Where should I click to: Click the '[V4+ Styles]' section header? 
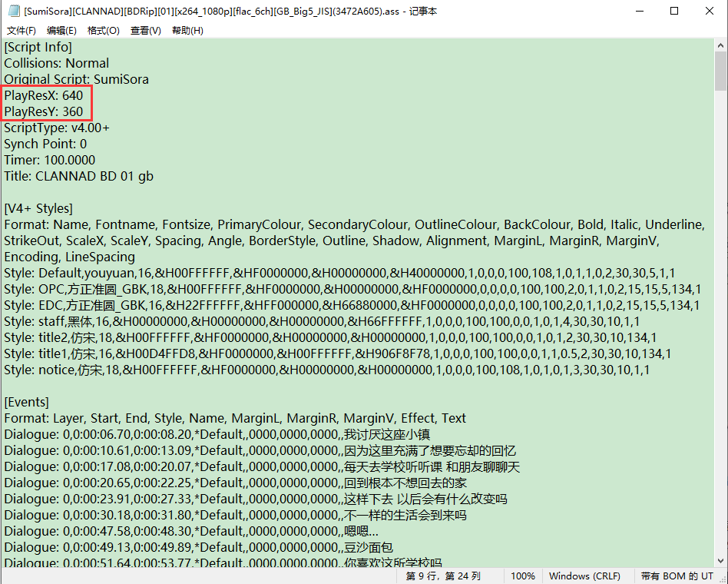tap(38, 208)
